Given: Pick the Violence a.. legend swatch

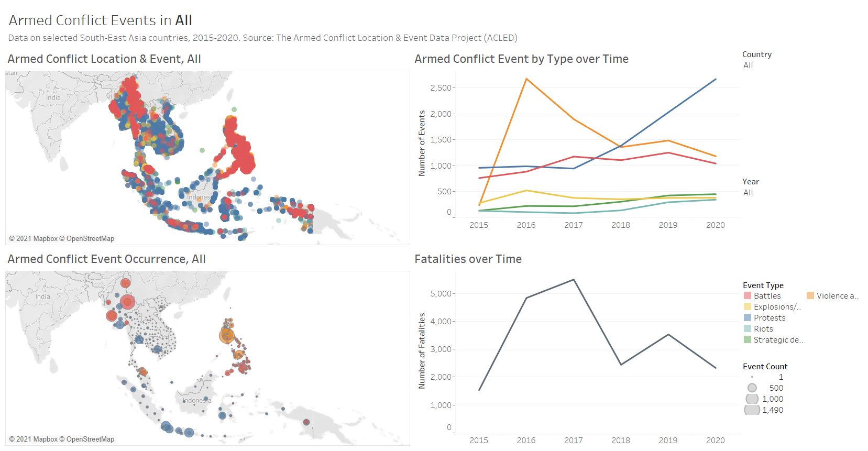Looking at the screenshot, I should tap(810, 296).
